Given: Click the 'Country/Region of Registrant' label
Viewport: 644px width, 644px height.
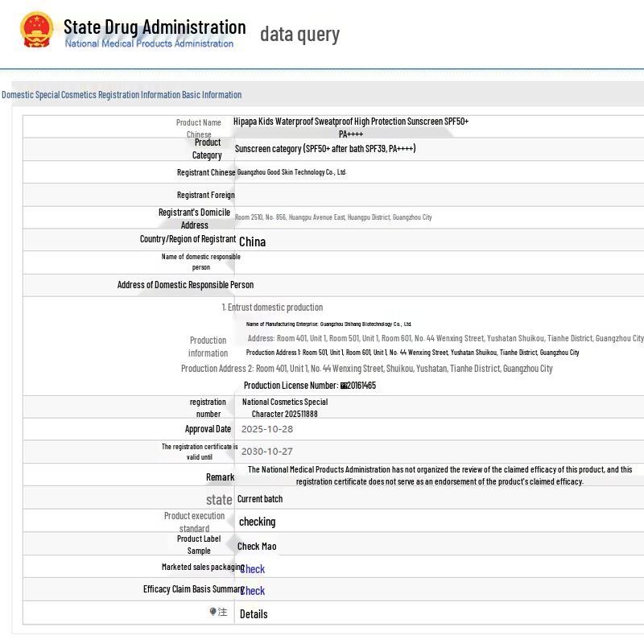Looking at the screenshot, I should (x=188, y=239).
